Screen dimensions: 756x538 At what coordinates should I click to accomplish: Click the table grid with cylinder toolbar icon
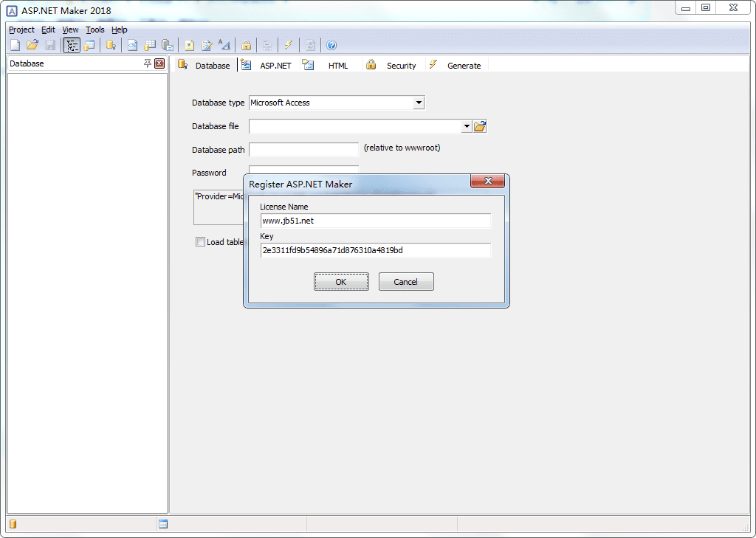[x=150, y=45]
